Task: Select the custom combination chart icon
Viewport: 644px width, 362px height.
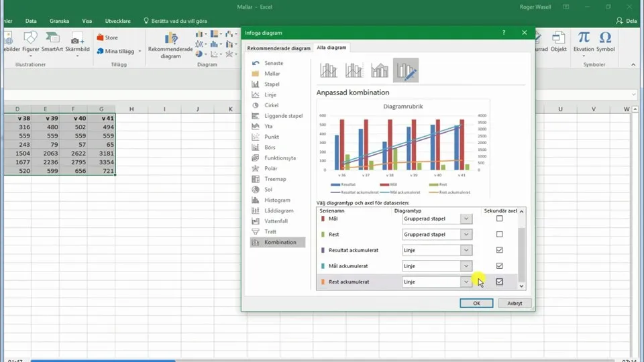Action: (406, 70)
